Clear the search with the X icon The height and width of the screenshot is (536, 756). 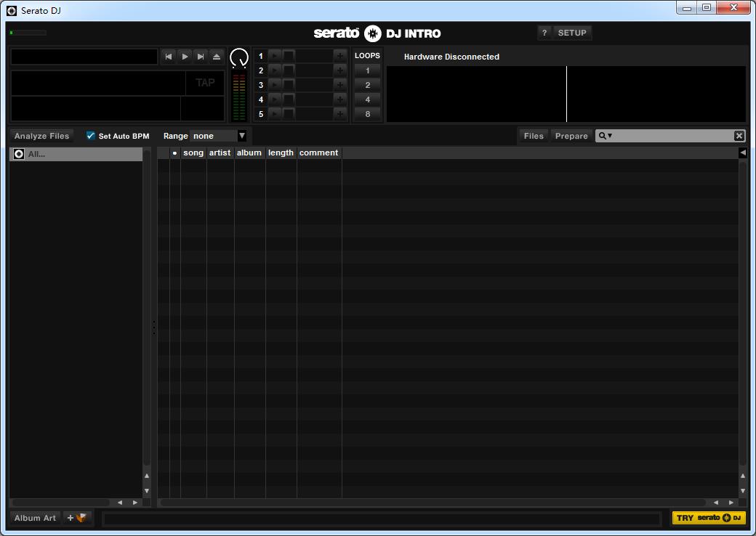pos(739,136)
